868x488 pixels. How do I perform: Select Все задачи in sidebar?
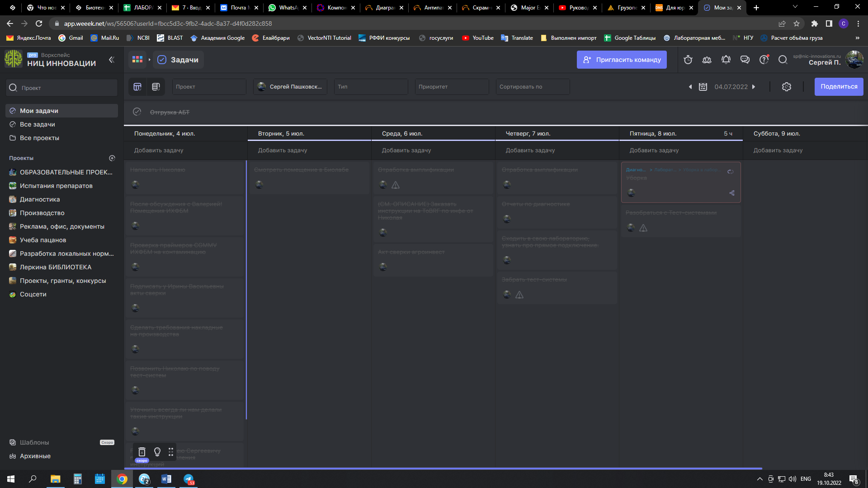coord(38,124)
